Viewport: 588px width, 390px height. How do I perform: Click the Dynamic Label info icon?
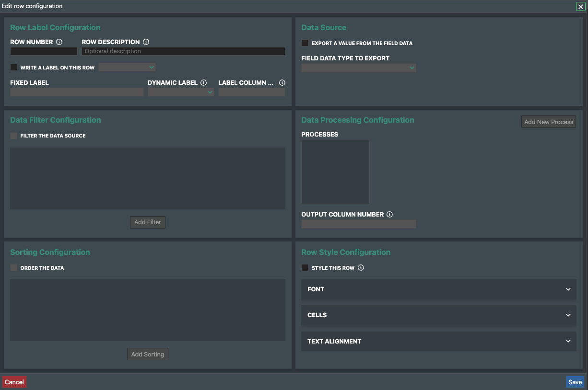coord(204,82)
